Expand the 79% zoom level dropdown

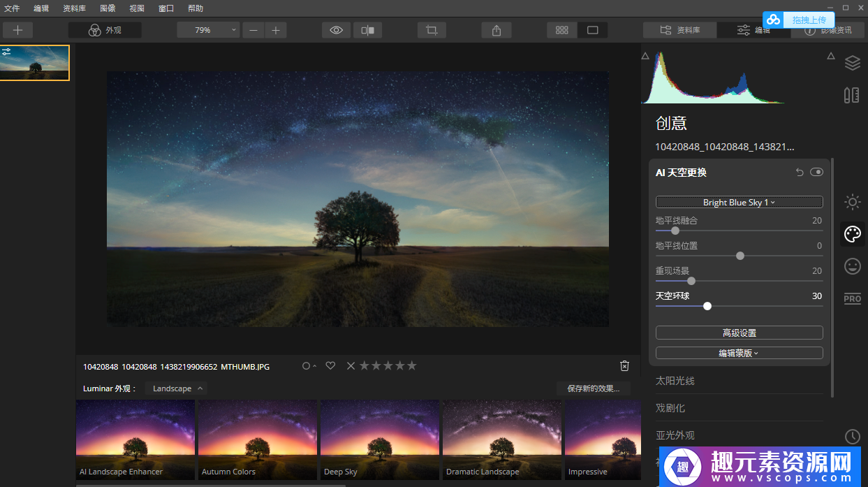[x=208, y=30]
